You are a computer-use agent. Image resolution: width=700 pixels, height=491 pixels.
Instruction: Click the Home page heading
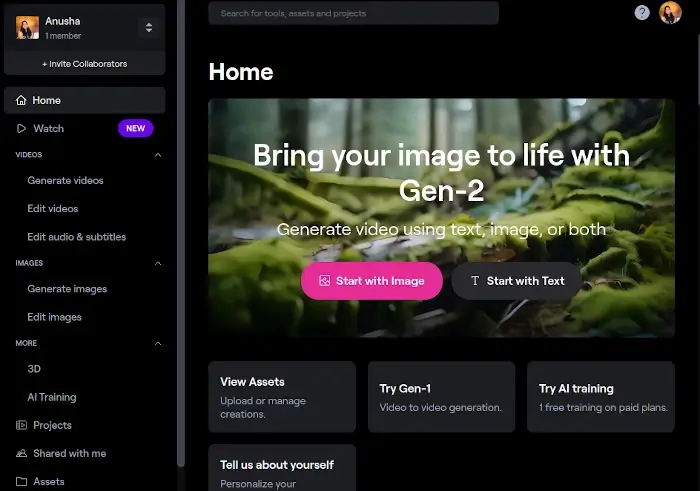pos(241,72)
